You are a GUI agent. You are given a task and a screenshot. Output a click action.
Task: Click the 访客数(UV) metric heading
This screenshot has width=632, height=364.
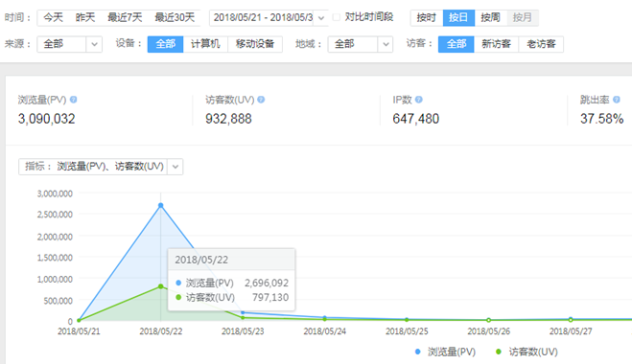coord(230,100)
